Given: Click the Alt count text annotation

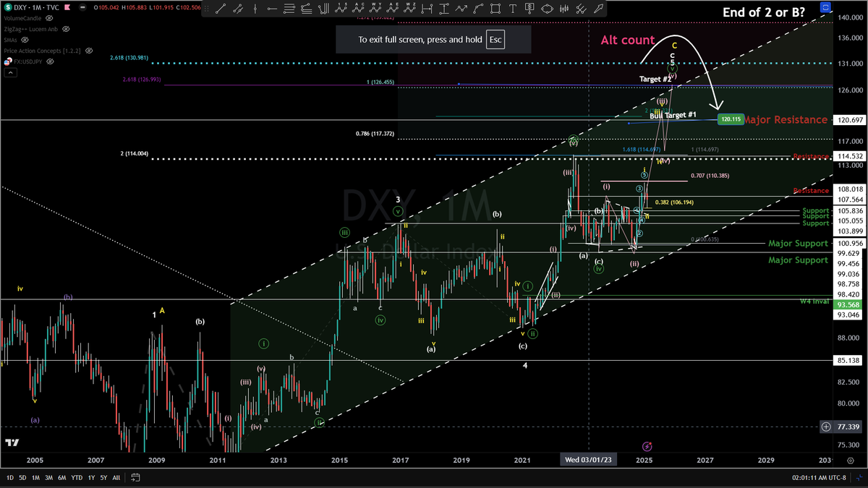Looking at the screenshot, I should click(x=628, y=40).
